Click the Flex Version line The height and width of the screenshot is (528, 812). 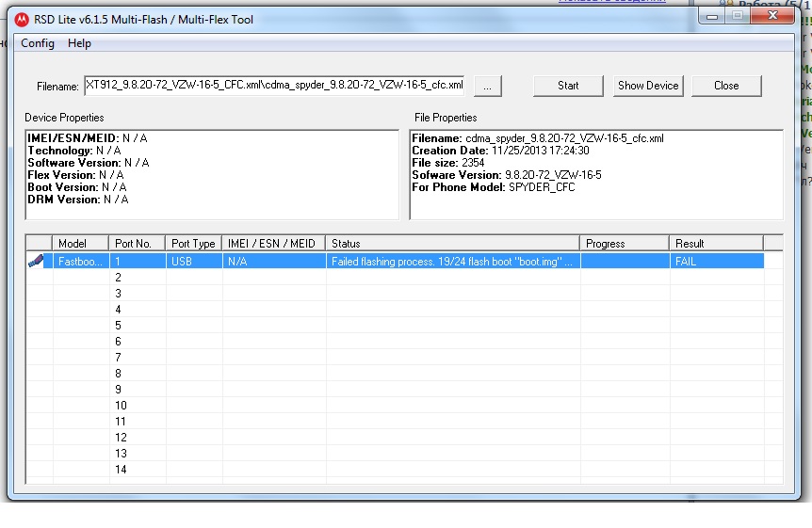pyautogui.click(x=75, y=175)
